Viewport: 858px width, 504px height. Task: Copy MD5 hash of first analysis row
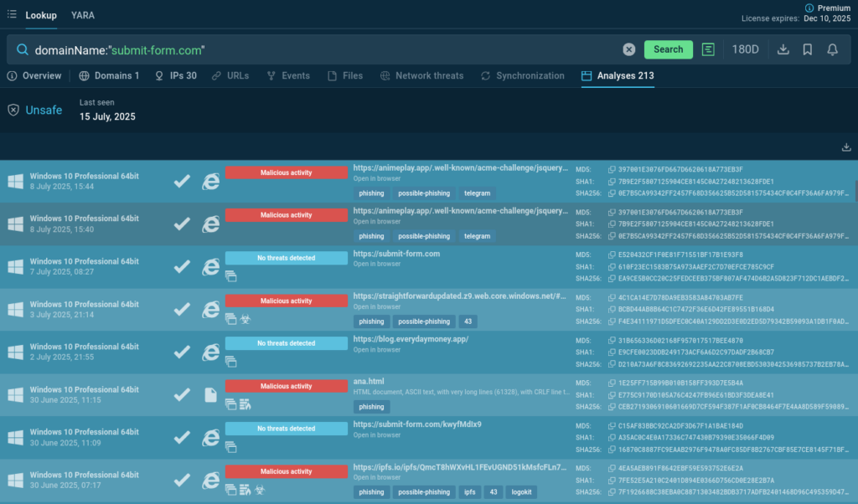click(x=612, y=169)
